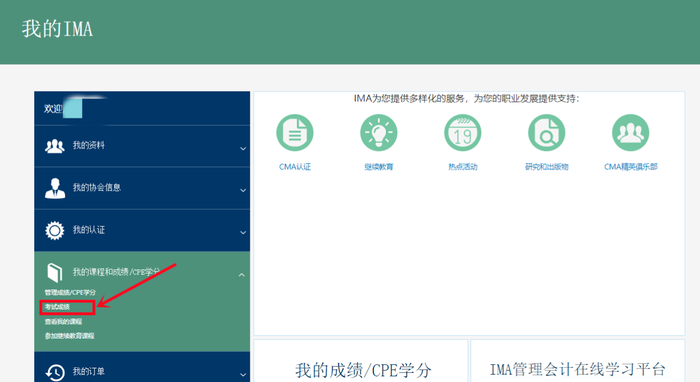Click the gear badge icon beside 我的认证
The height and width of the screenshot is (382, 700).
coord(54,230)
